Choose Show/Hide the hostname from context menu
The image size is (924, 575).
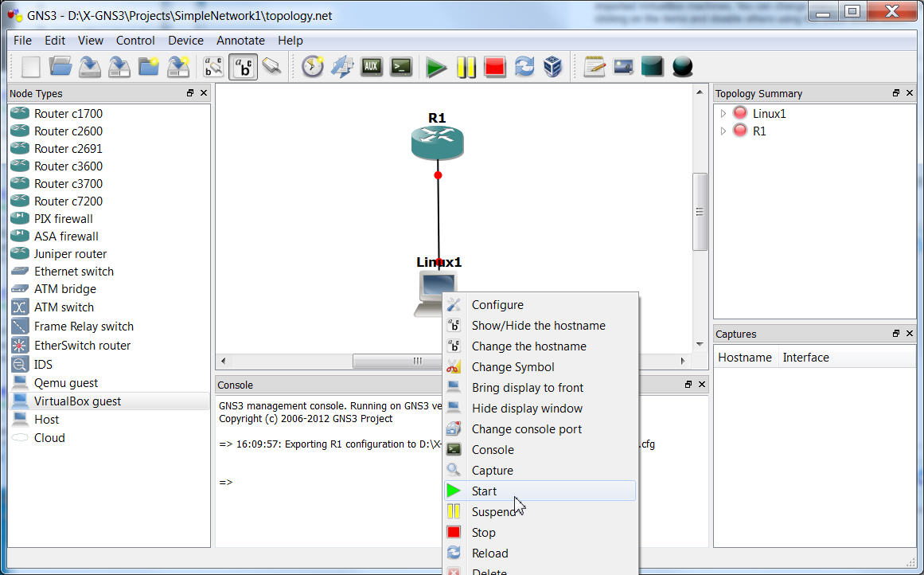coord(540,326)
